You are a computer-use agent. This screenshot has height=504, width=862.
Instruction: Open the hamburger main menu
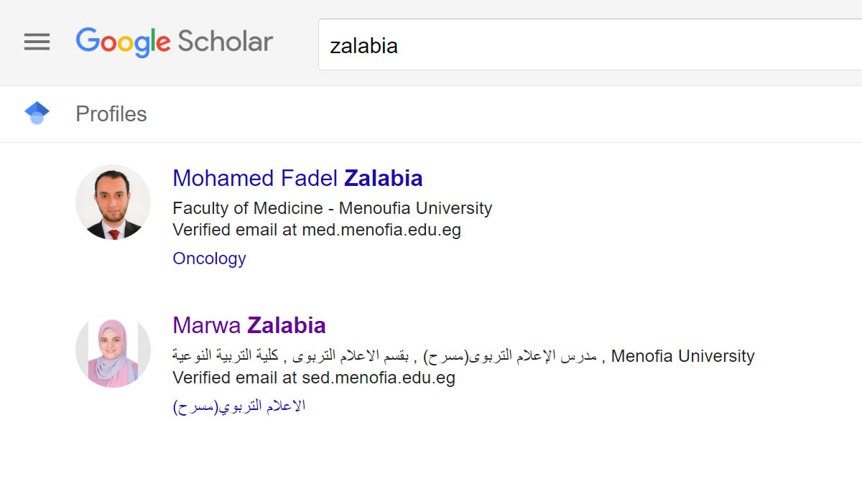click(x=37, y=42)
